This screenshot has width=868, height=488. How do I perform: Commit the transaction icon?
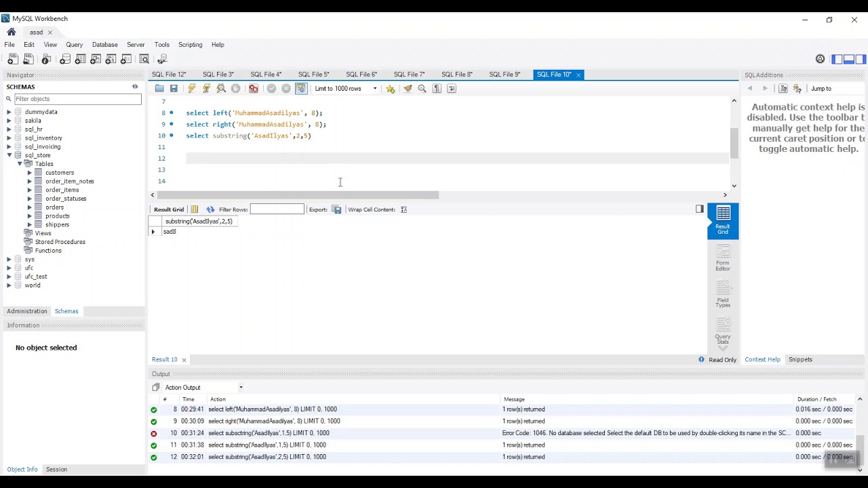(x=271, y=89)
